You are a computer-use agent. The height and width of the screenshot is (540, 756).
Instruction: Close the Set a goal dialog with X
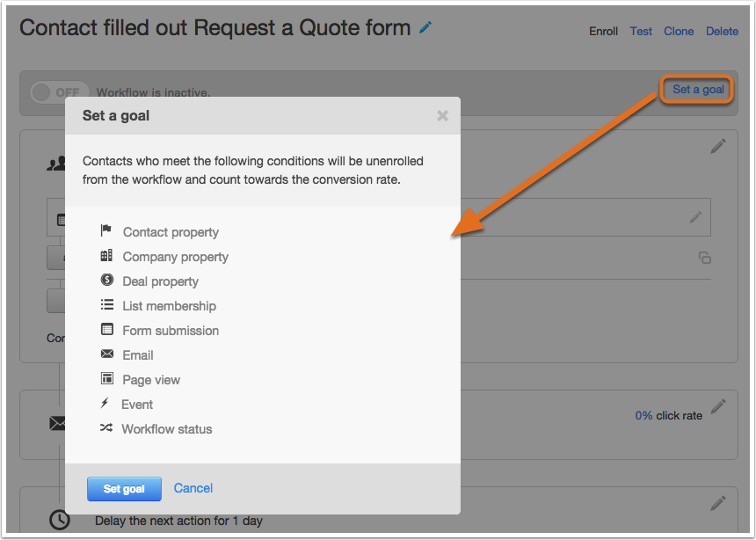[442, 116]
